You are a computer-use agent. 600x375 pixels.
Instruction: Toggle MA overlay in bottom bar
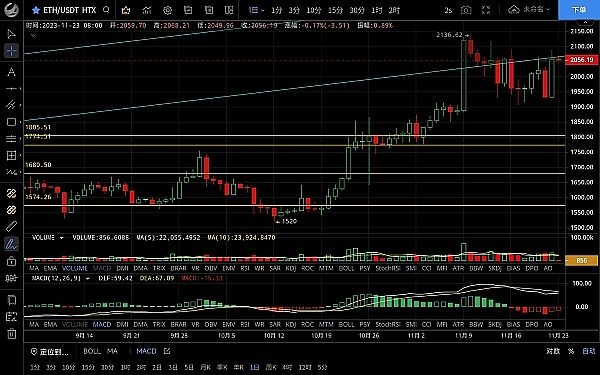tap(112, 351)
